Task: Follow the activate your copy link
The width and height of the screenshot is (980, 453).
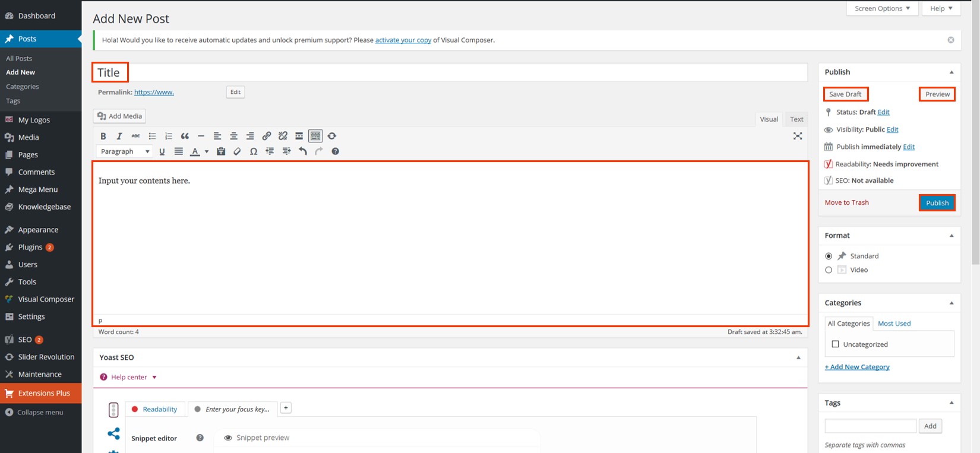Action: (403, 40)
